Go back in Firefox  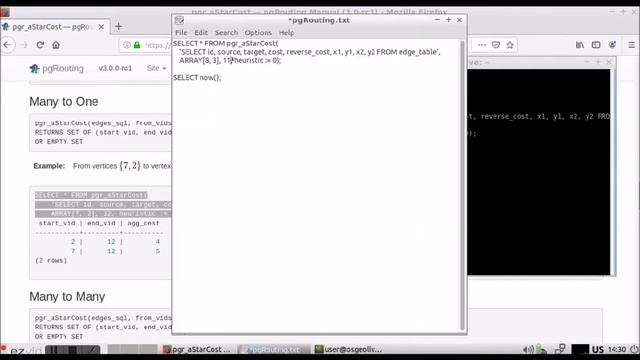click(x=8, y=45)
